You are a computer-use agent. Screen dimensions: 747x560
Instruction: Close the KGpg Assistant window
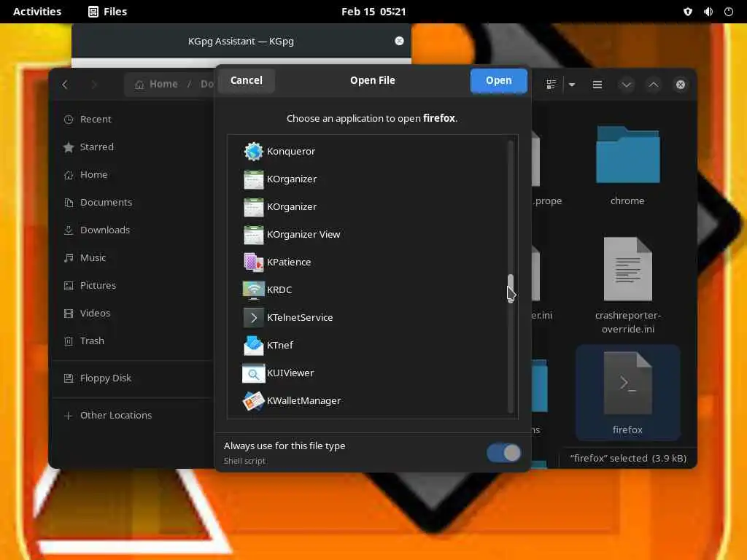(399, 41)
